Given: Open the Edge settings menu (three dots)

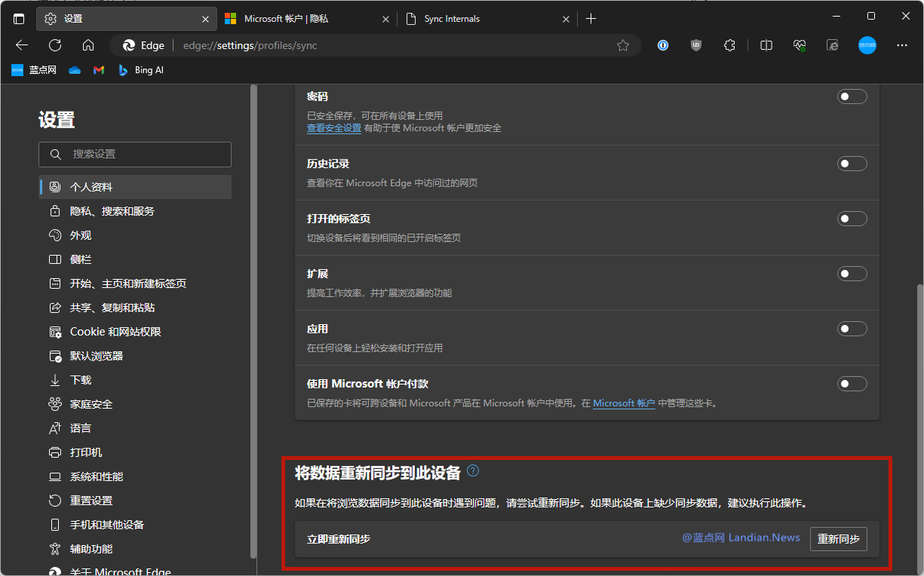Looking at the screenshot, I should 902,45.
